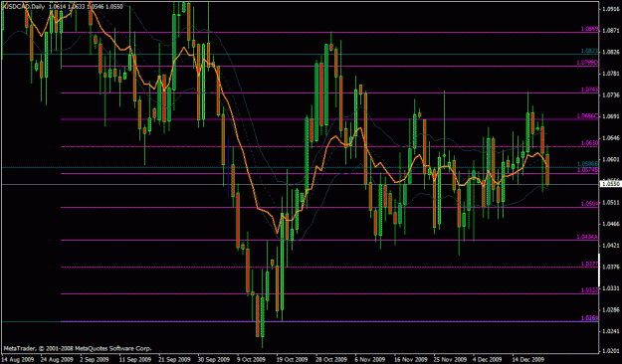Click the 1.0781 price axis label
The width and height of the screenshot is (622, 364).
610,74
